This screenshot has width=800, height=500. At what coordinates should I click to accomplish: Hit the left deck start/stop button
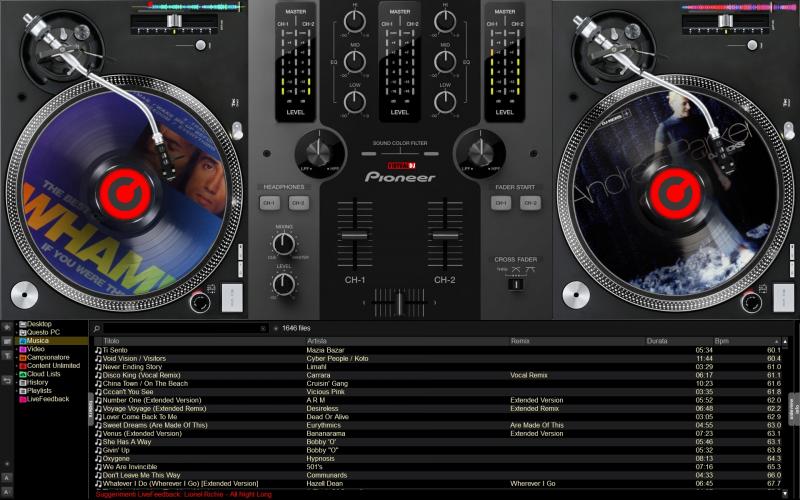click(232, 298)
